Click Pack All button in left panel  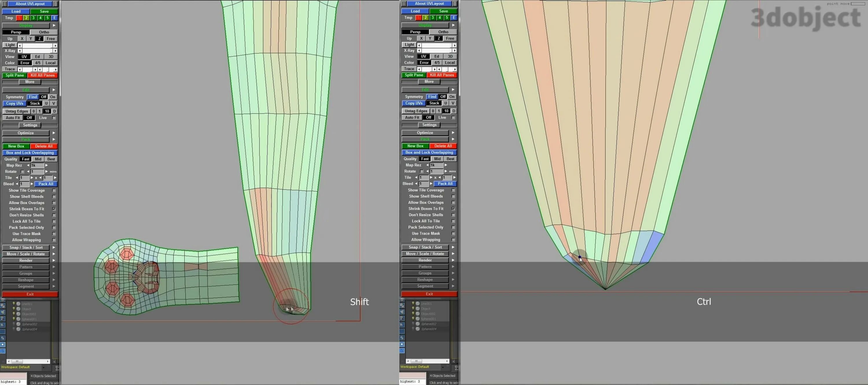tap(46, 184)
